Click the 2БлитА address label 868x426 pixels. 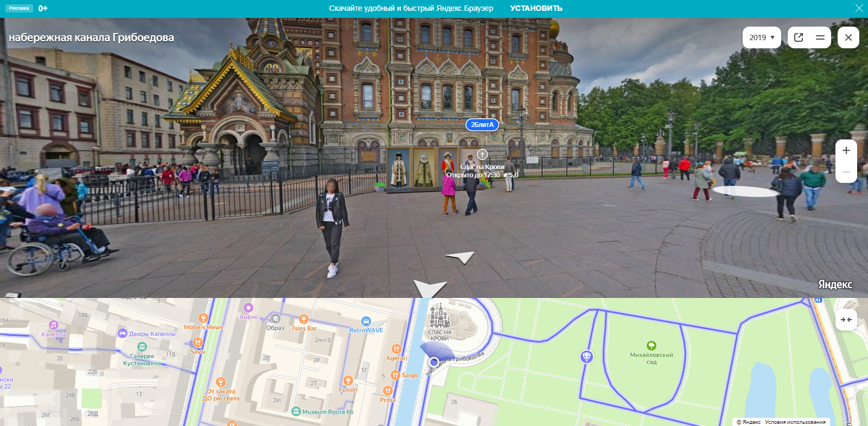tap(482, 125)
